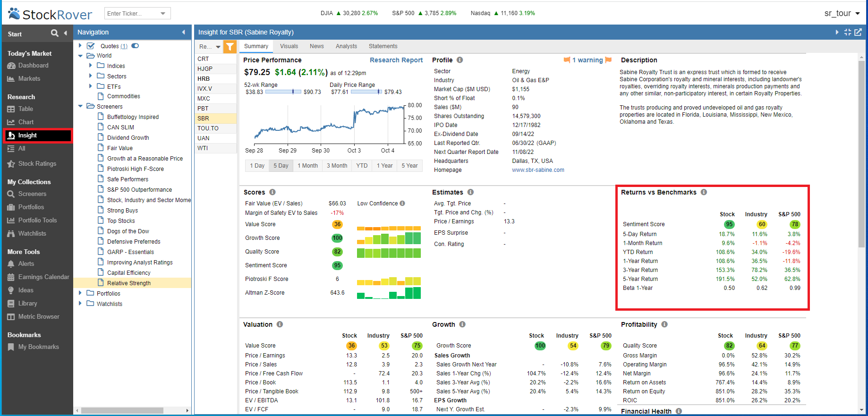Open the Dogs of the Dow screener
868x416 pixels.
[128, 231]
